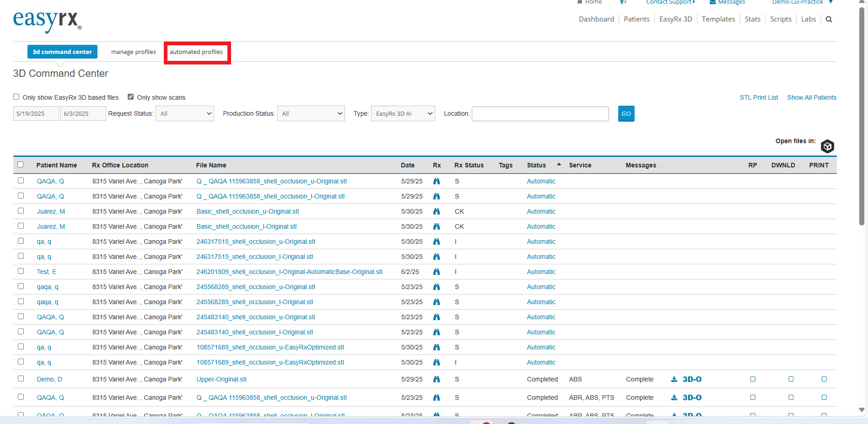
Task: Click the Home link at top
Action: (x=589, y=2)
